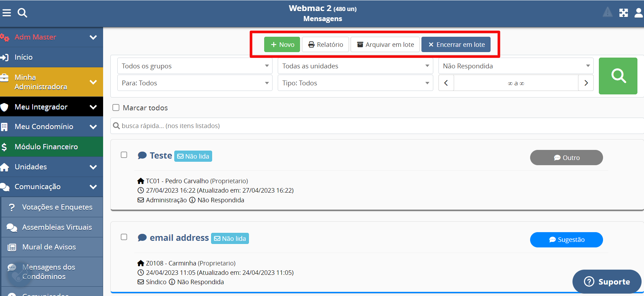Open the user profile icon

click(638, 13)
